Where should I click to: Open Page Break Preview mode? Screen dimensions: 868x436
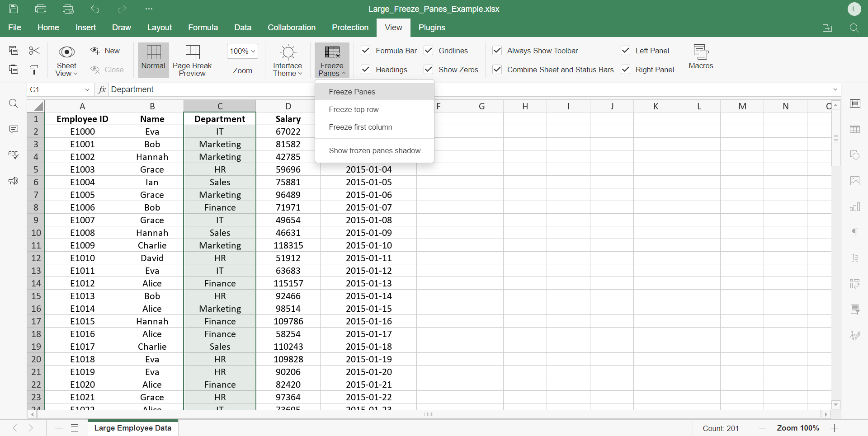tap(192, 60)
